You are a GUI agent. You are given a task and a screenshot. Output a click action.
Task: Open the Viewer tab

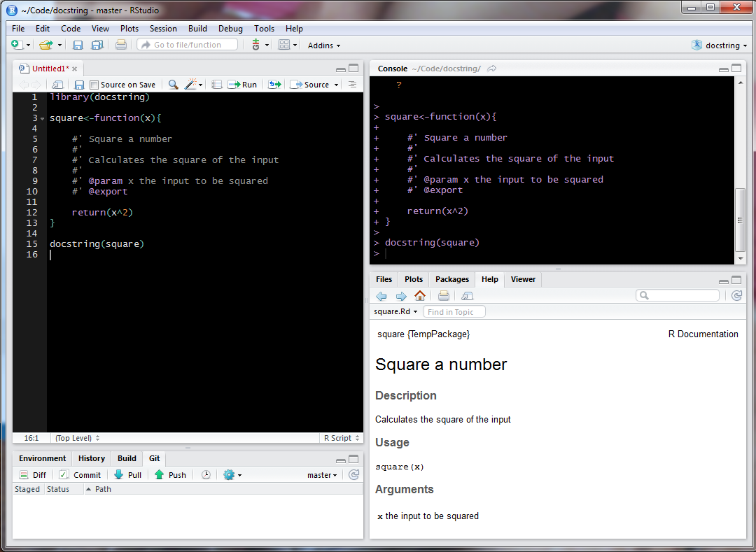(523, 279)
